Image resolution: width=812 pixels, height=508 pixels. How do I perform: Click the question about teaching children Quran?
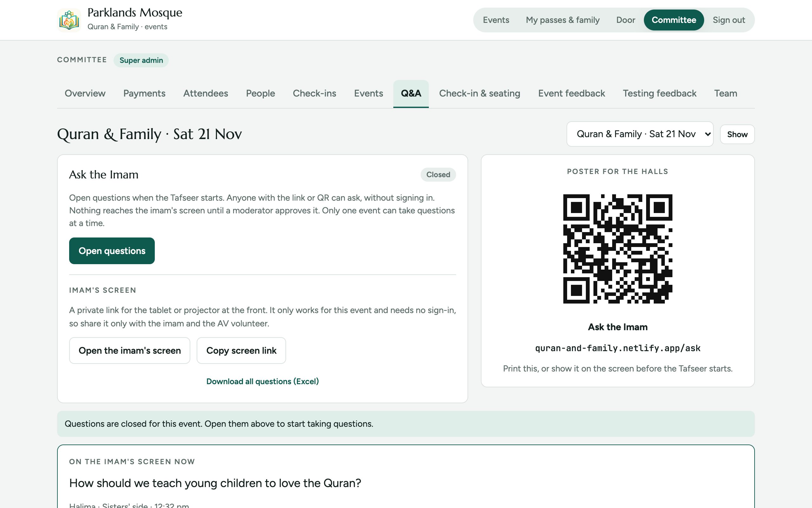[215, 483]
